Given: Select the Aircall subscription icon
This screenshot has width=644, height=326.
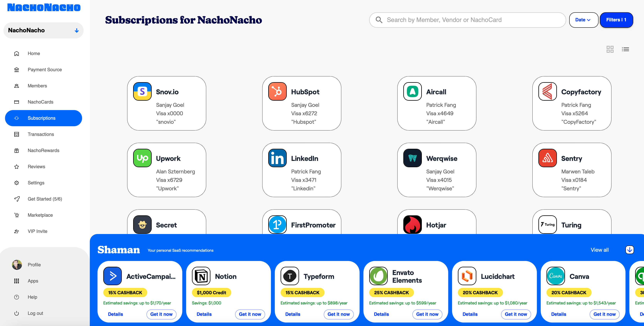Looking at the screenshot, I should pos(412,91).
